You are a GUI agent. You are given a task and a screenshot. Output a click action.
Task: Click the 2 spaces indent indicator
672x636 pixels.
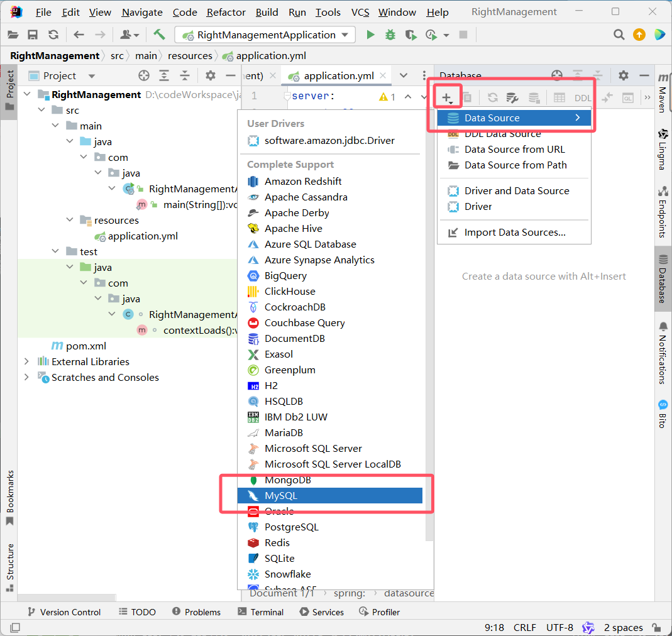623,628
